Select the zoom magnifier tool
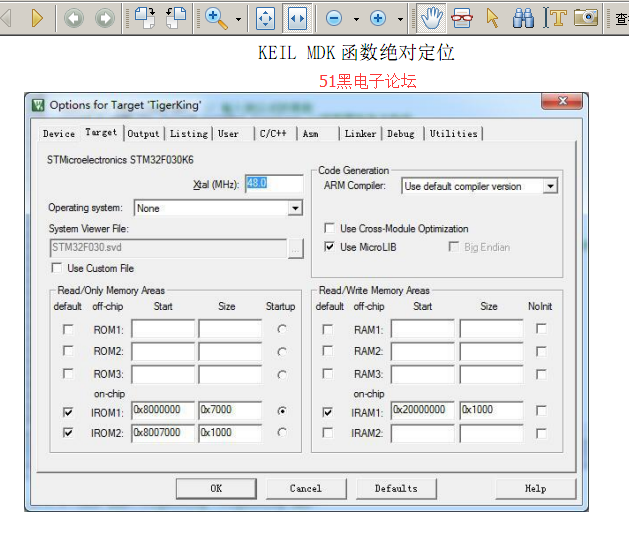 click(216, 18)
